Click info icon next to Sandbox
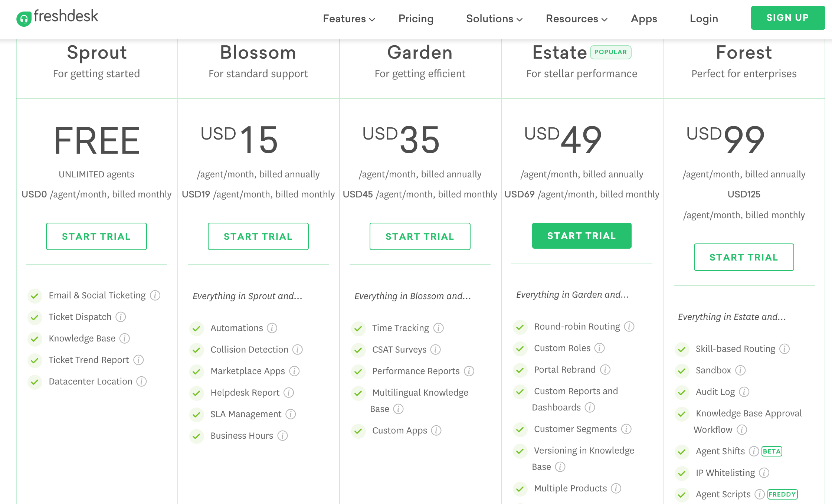Viewport: 832px width, 504px height. pyautogui.click(x=740, y=370)
